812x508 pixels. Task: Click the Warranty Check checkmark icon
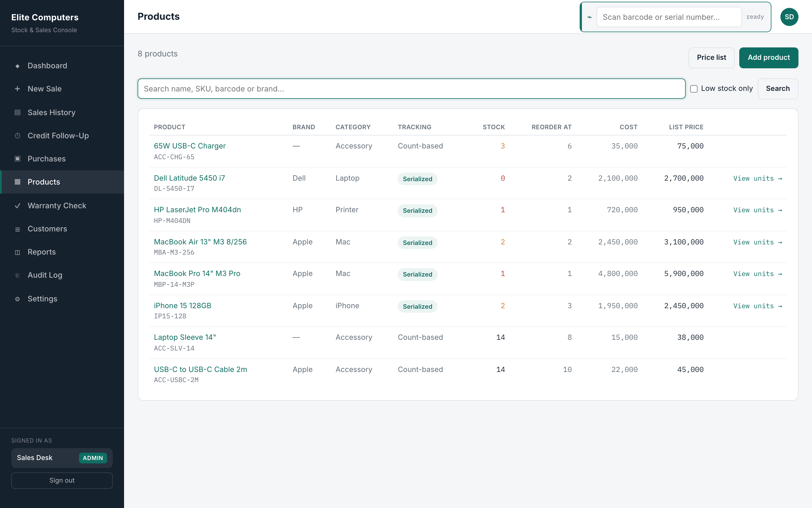click(17, 206)
